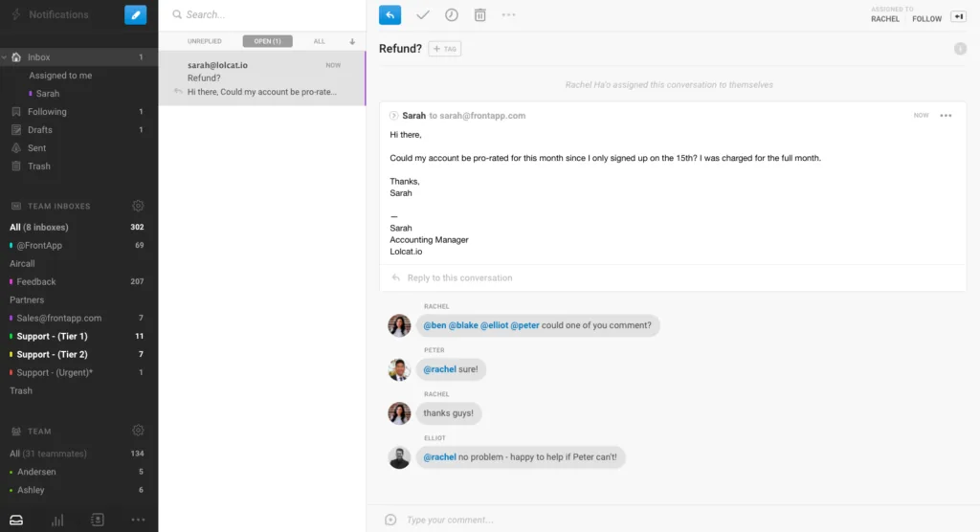980x532 pixels.
Task: Archive conversation with the checkmark icon
Action: pos(423,14)
